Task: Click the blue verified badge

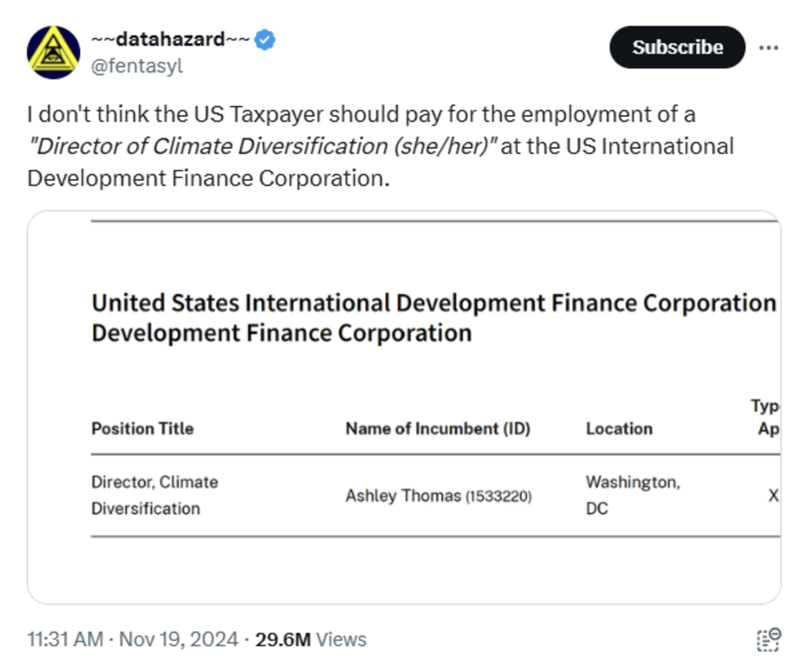Action: pos(265,40)
